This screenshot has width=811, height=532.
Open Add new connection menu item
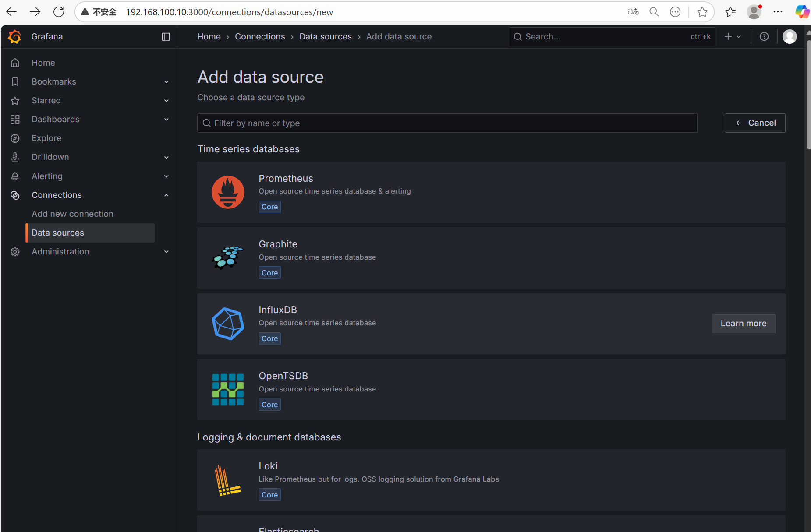(72, 214)
